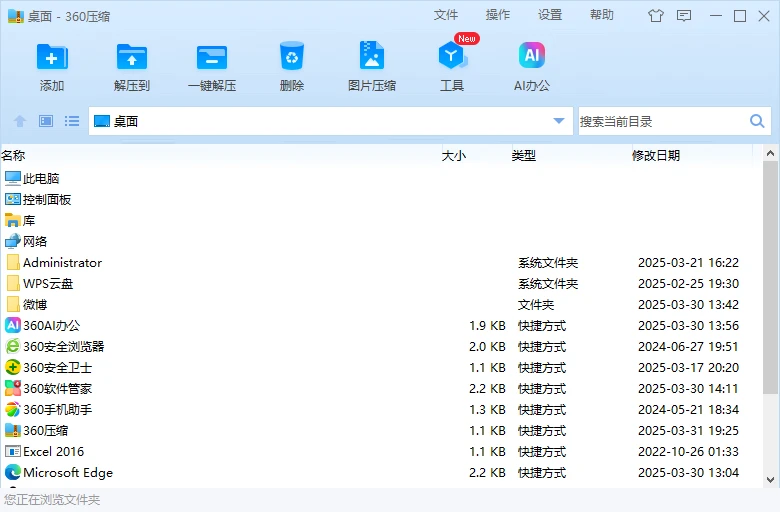Click the 文件夹 type cell of 微博
This screenshot has width=780, height=512.
(536, 305)
